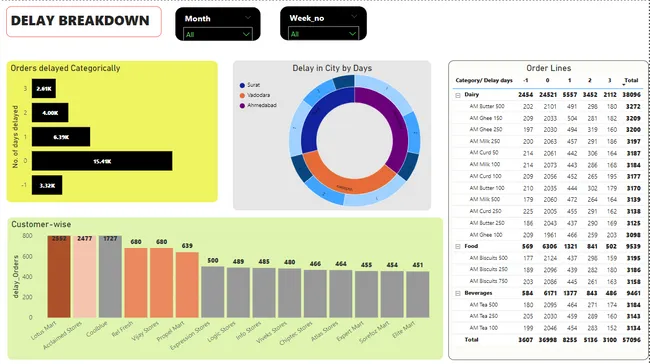Select the 1 day delayed bar
Viewport: 650px width, 364px height.
pos(61,137)
